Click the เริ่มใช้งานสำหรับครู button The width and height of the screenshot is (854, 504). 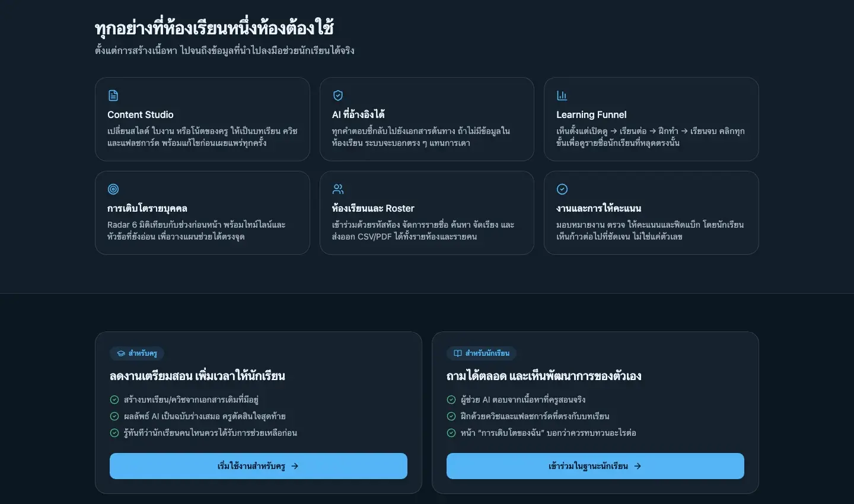259,466
